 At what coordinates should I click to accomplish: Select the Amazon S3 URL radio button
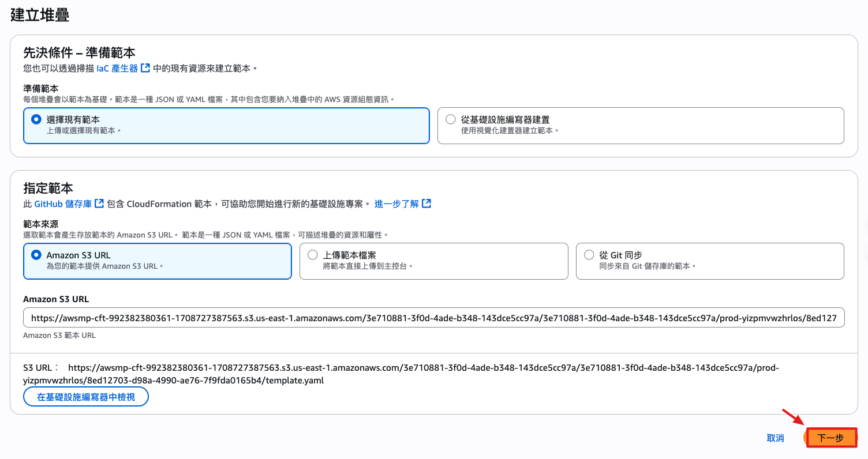36,255
